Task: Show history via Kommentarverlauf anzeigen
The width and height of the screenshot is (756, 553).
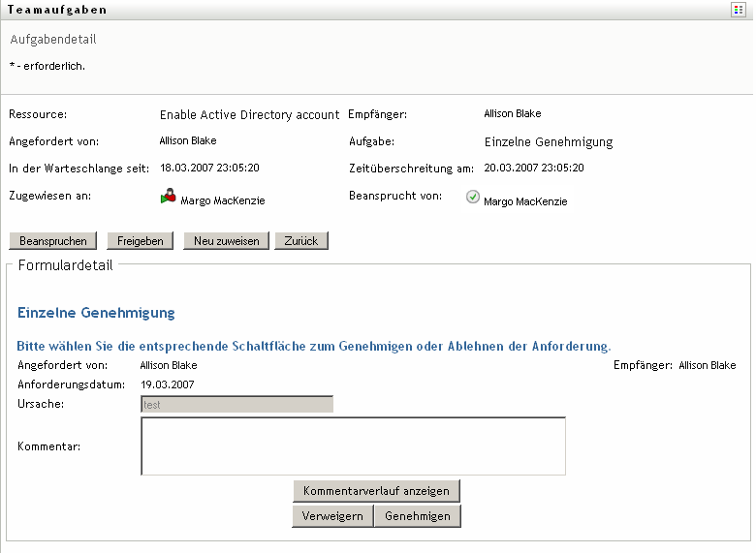Action: click(x=377, y=491)
